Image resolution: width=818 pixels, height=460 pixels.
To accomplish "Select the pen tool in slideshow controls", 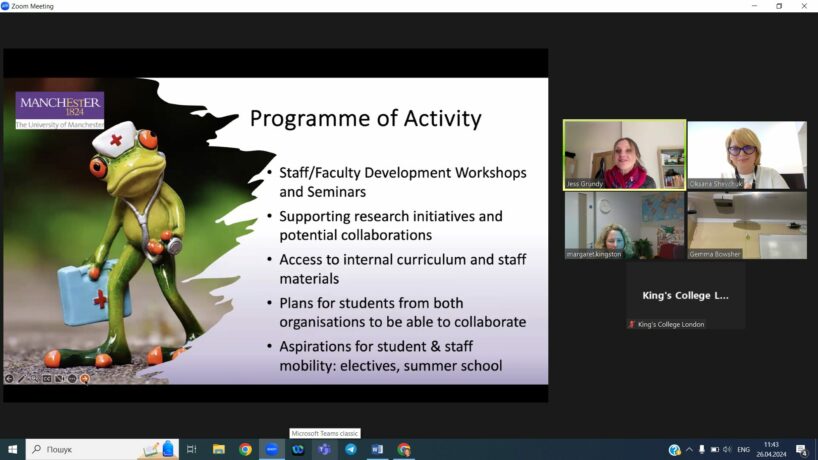I will [x=21, y=379].
